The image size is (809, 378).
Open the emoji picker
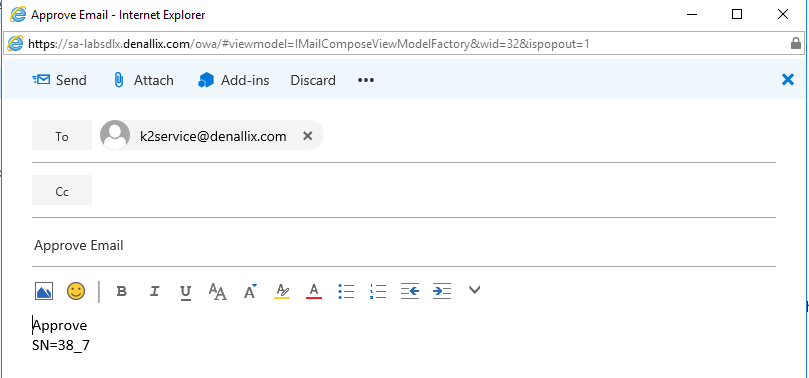tap(76, 291)
